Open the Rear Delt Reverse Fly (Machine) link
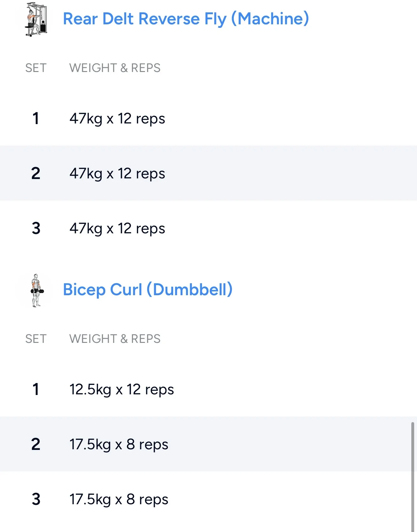This screenshot has width=417, height=532. click(x=186, y=19)
